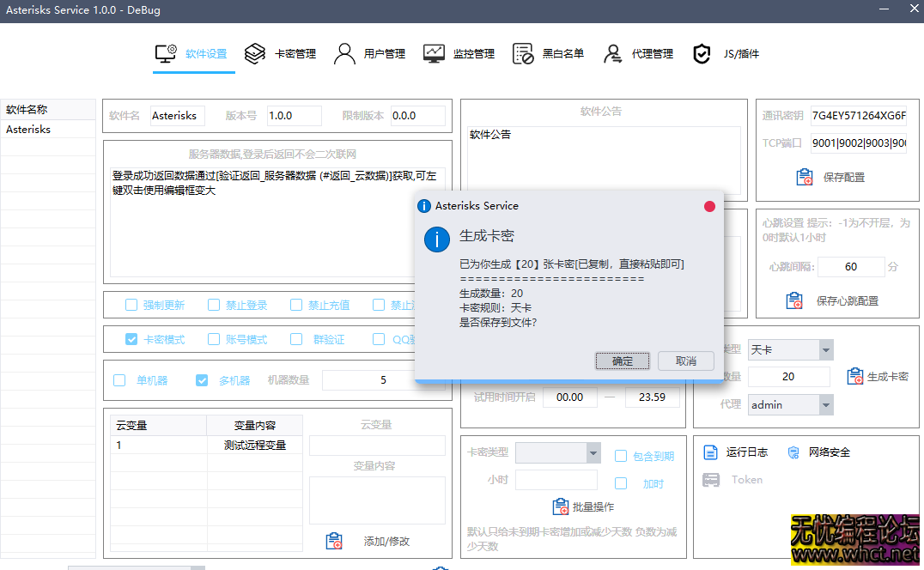Expand the 卡密类型 dropdown in batch panel

(593, 452)
